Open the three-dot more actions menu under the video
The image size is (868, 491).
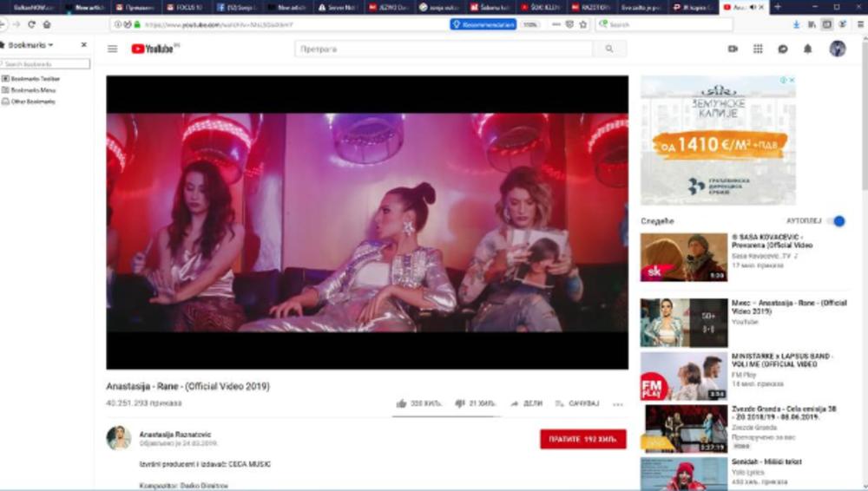tap(618, 404)
